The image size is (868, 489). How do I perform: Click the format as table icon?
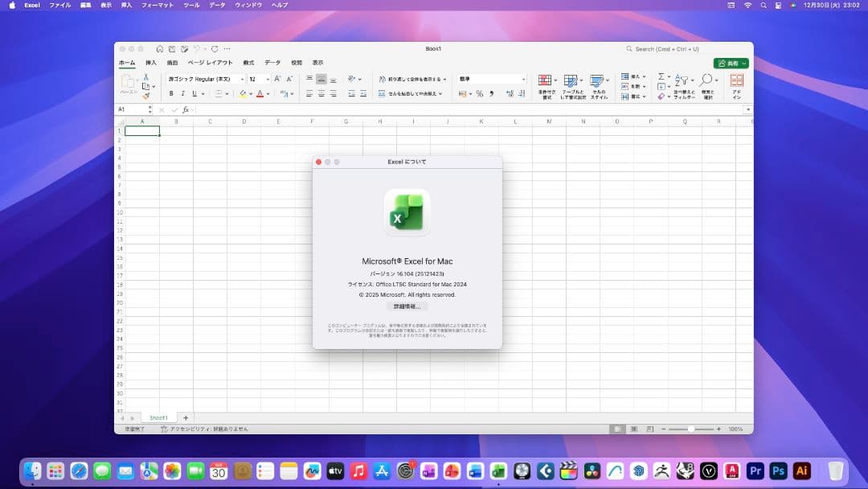point(570,80)
